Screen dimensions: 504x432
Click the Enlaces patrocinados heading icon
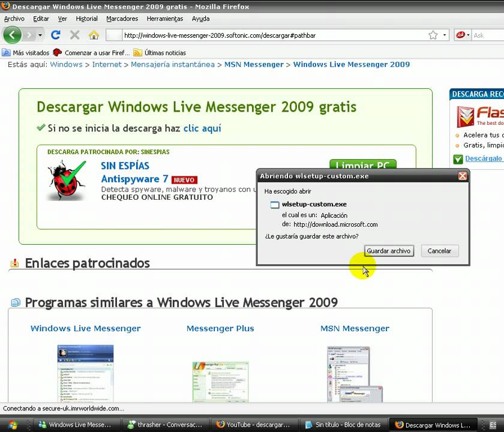[14, 263]
